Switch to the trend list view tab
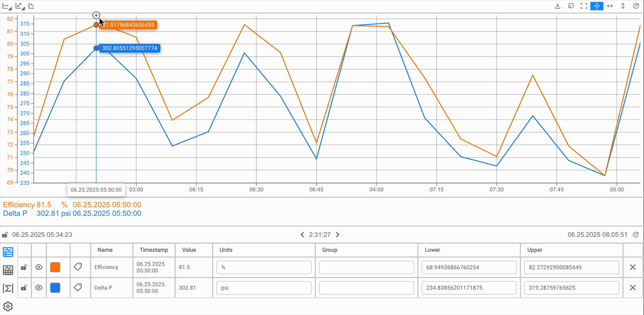644x315 pixels. (8, 252)
